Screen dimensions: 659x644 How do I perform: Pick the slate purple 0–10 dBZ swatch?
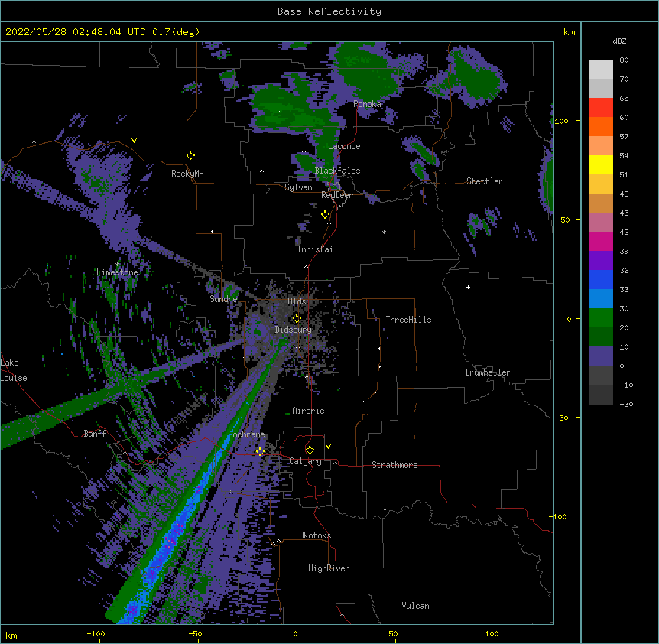click(x=601, y=356)
